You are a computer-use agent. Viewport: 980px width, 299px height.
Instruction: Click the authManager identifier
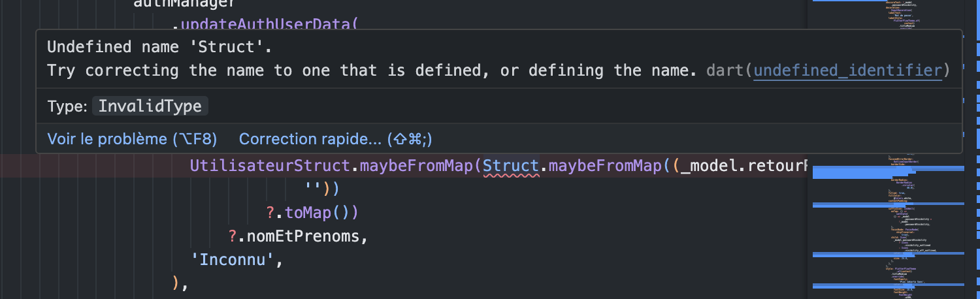click(184, 4)
